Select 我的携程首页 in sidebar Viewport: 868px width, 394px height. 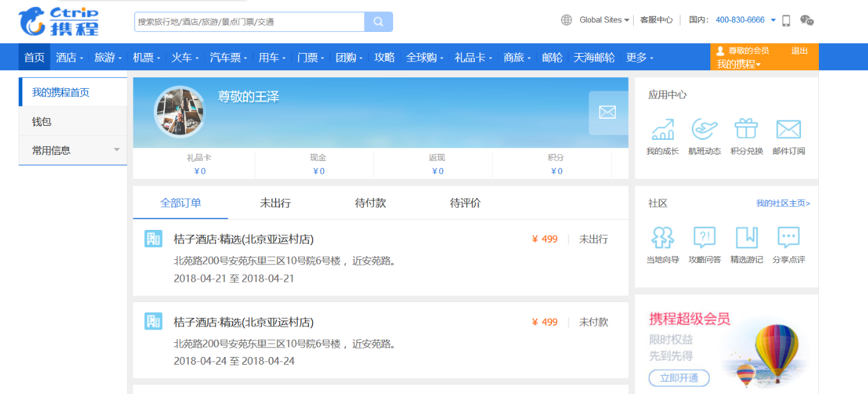pyautogui.click(x=73, y=93)
